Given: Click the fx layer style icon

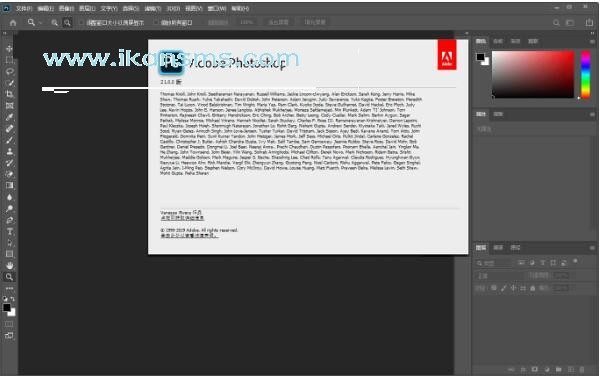Looking at the screenshot, I should coord(523,369).
